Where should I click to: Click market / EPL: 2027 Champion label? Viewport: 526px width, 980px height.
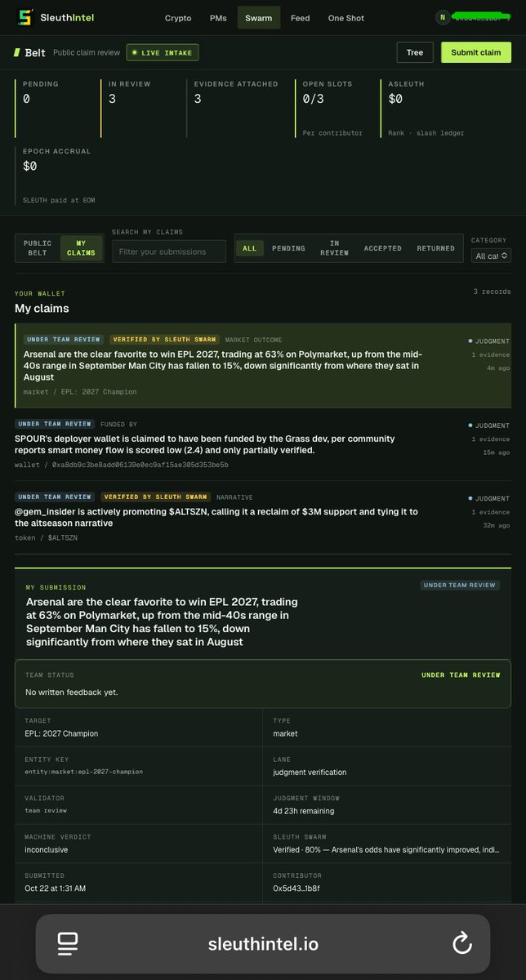point(80,392)
